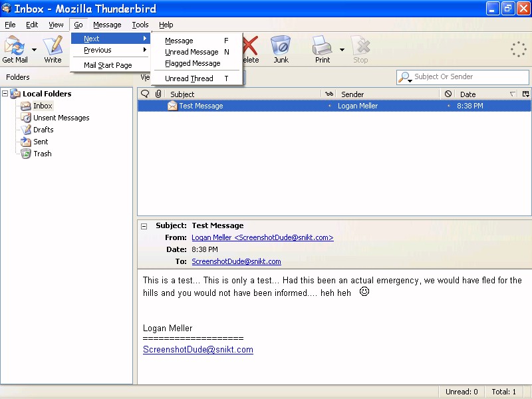Toggle read status dot of Test Message

(x=329, y=106)
